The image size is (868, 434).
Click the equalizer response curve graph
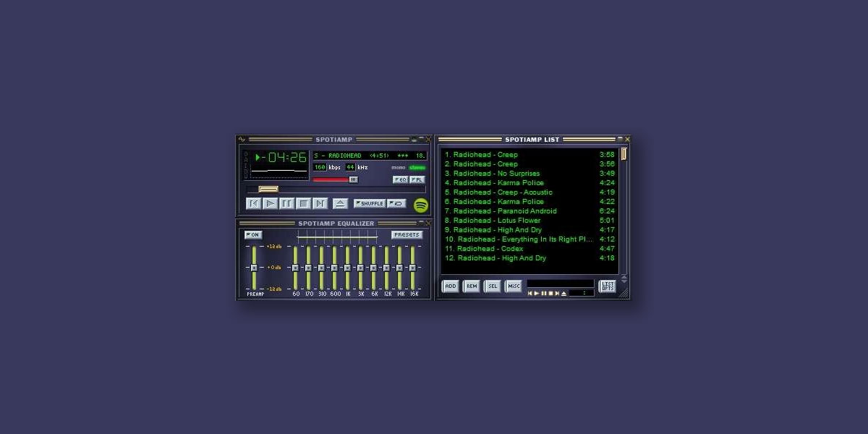(x=338, y=237)
